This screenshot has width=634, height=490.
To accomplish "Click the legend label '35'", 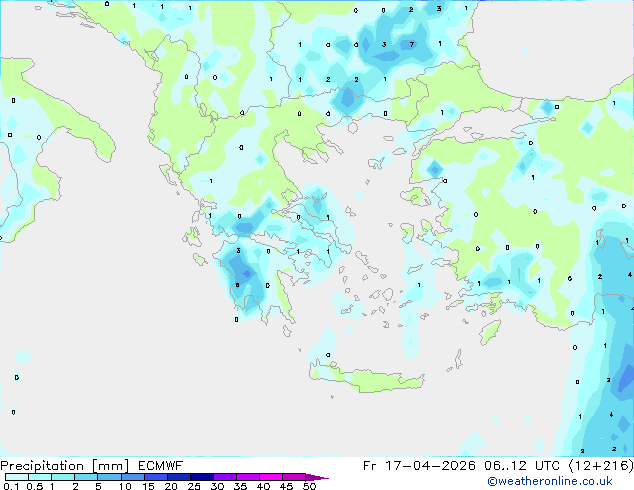I will tap(240, 486).
